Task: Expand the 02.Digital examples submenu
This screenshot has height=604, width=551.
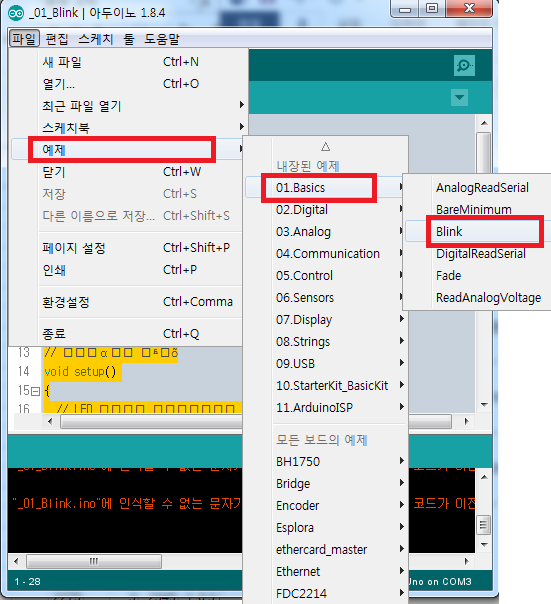Action: pos(326,210)
